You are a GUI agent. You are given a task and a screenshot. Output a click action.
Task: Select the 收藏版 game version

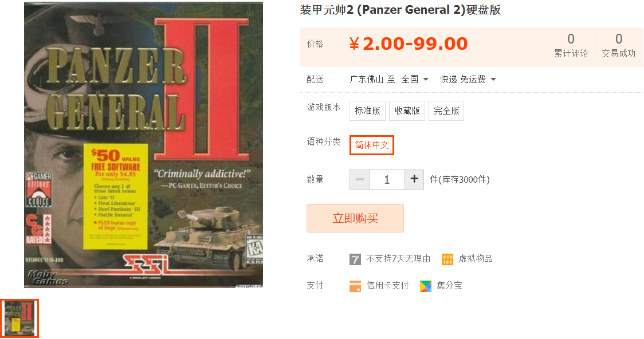tap(407, 111)
